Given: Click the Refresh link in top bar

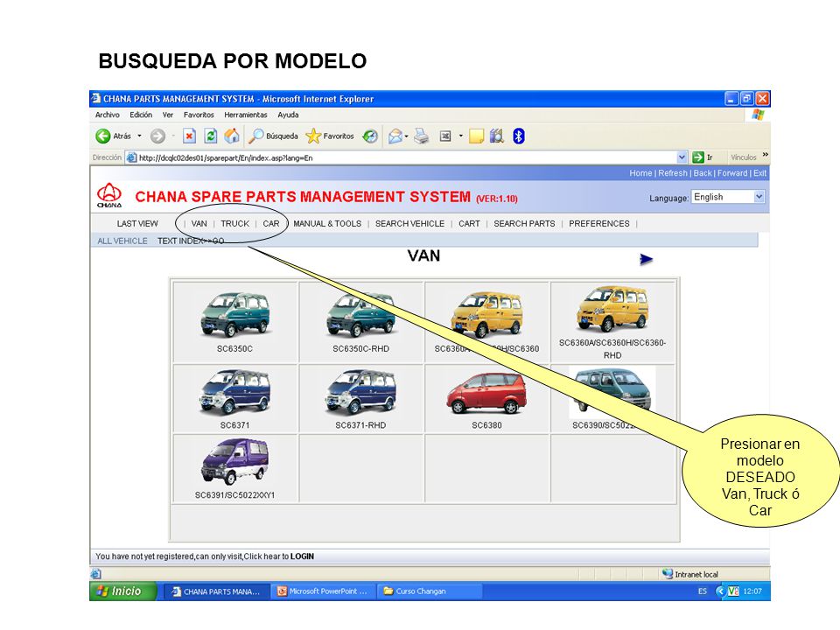Looking at the screenshot, I should 673,173.
